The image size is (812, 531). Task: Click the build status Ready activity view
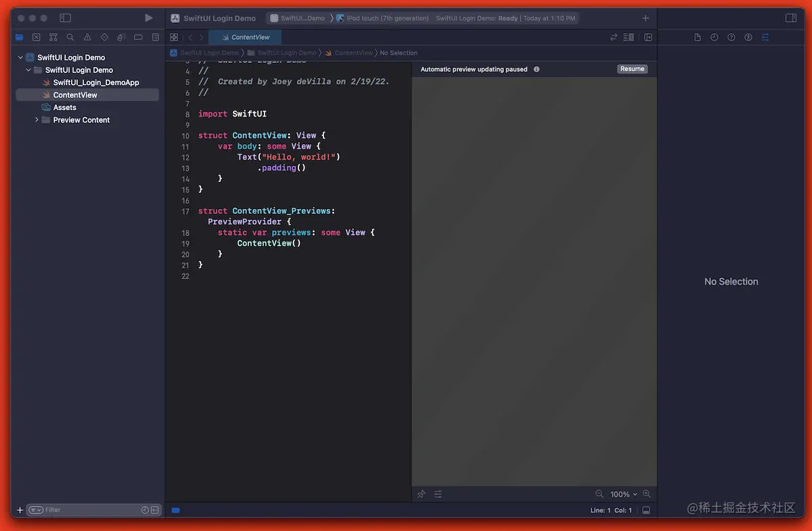pyautogui.click(x=505, y=18)
